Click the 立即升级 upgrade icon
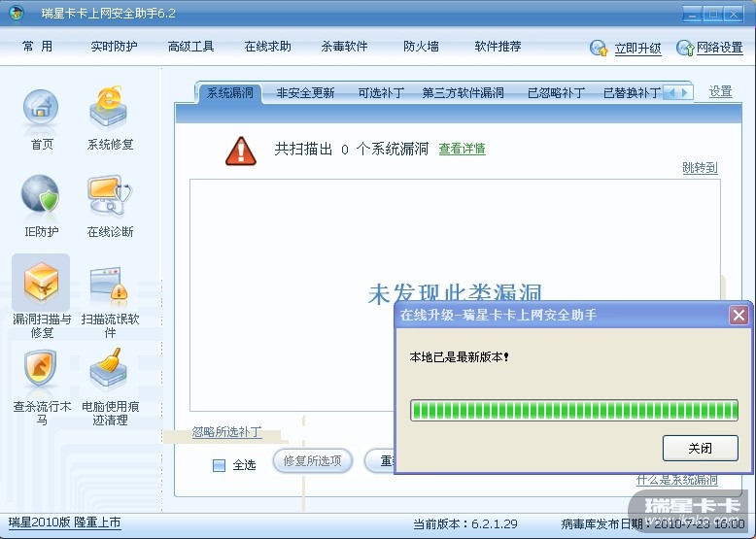The width and height of the screenshot is (756, 539). (x=600, y=48)
